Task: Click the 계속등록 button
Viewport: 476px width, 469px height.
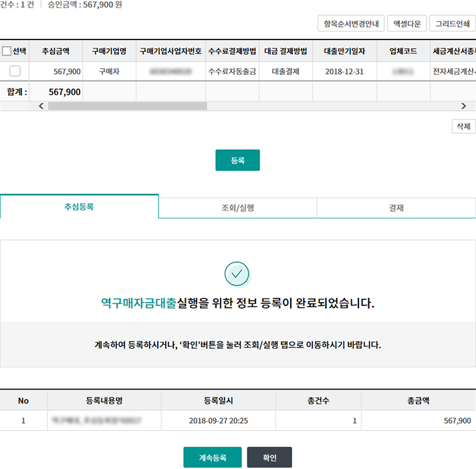Action: tap(213, 458)
